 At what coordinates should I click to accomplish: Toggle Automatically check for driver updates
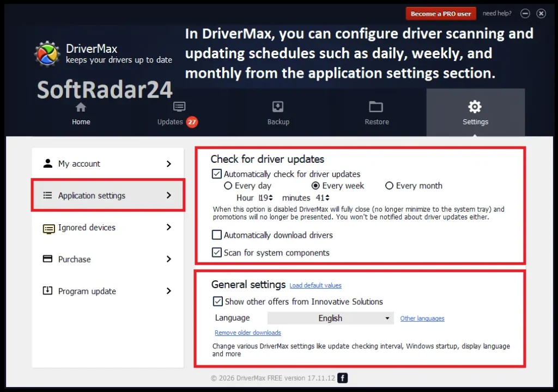217,174
